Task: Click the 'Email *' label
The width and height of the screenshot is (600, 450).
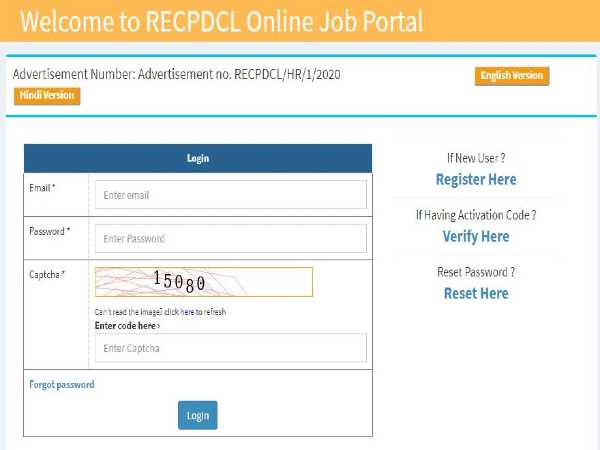Action: tap(42, 188)
